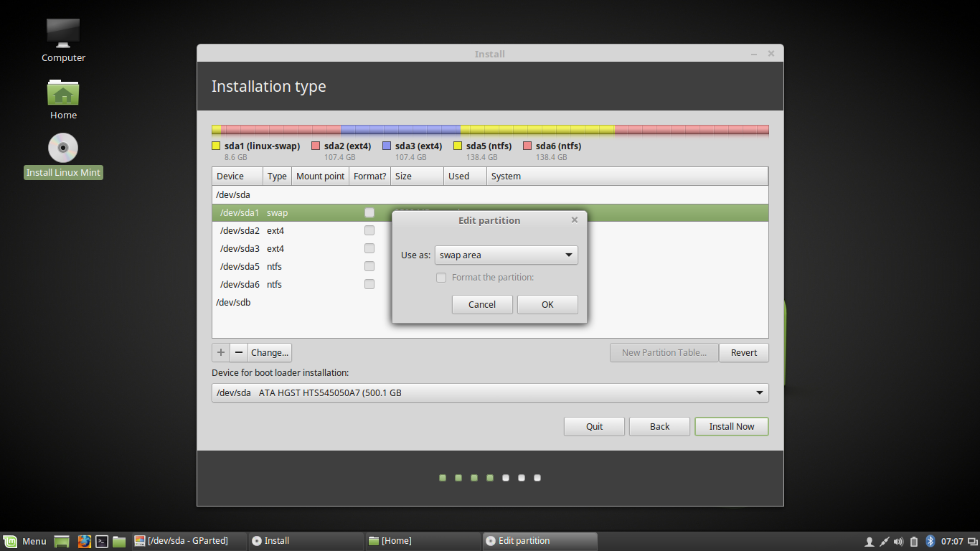Switch to the Install taskbar window
The width and height of the screenshot is (980, 551).
pyautogui.click(x=306, y=541)
